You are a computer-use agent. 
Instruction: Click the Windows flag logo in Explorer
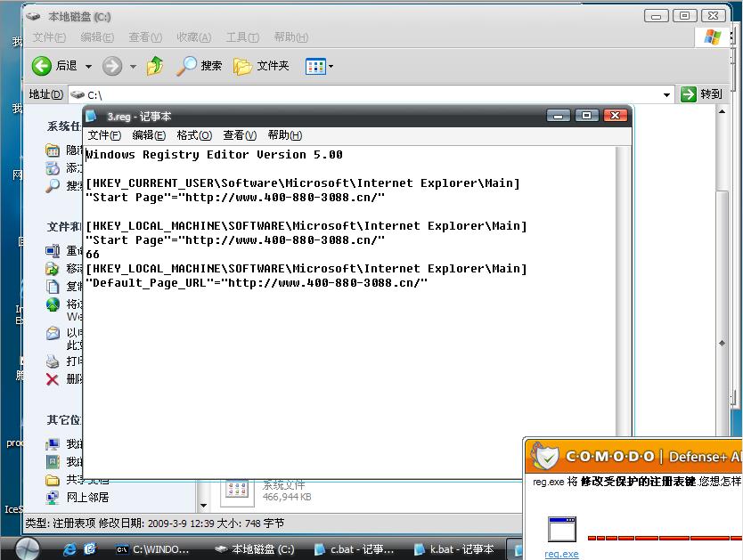(x=712, y=37)
